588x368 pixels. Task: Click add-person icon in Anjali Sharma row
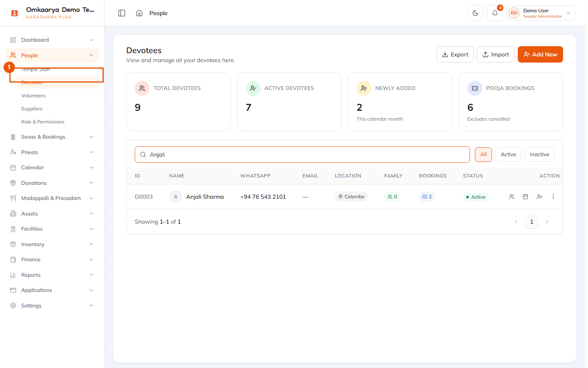pyautogui.click(x=539, y=197)
